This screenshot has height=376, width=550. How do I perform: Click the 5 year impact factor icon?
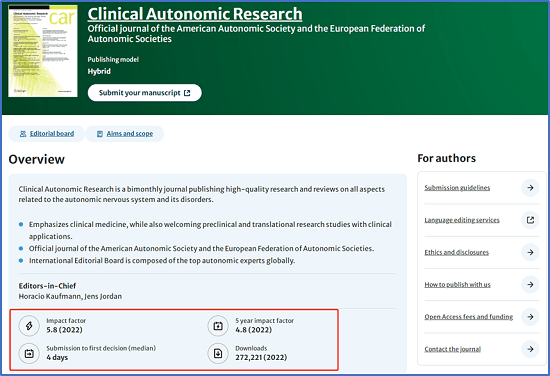[x=218, y=326]
